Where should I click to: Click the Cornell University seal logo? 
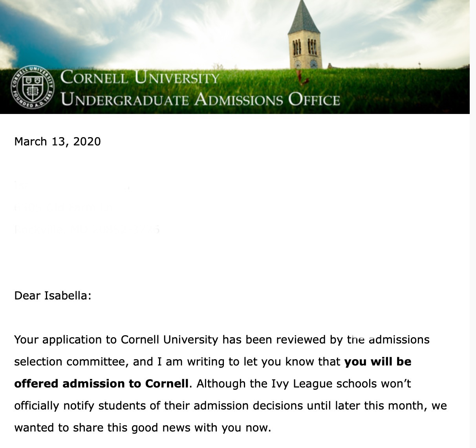[32, 88]
